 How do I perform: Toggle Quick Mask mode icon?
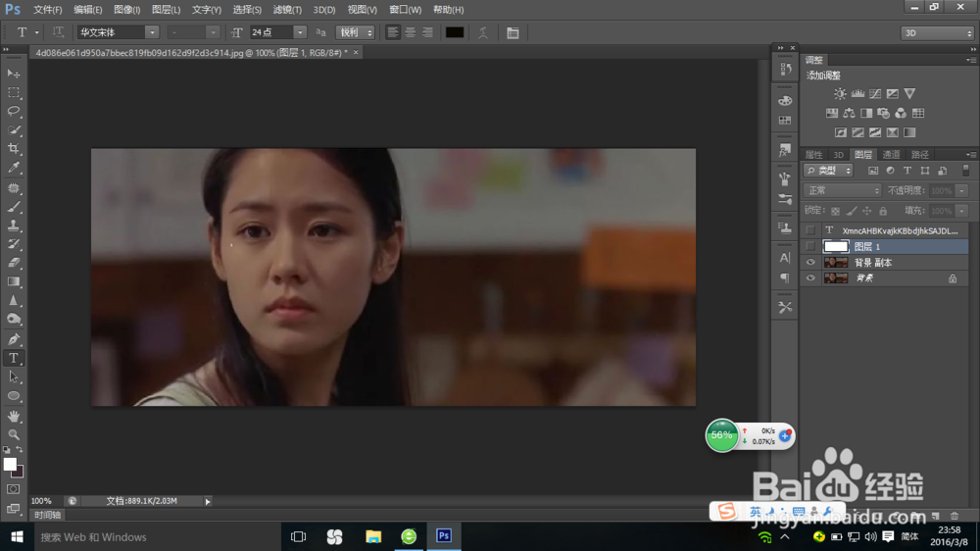tap(13, 489)
